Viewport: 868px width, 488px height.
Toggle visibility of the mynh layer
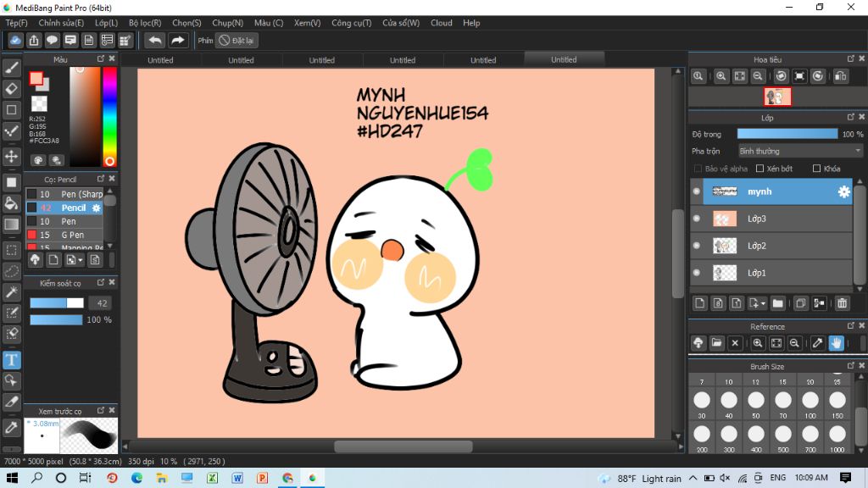click(x=697, y=191)
